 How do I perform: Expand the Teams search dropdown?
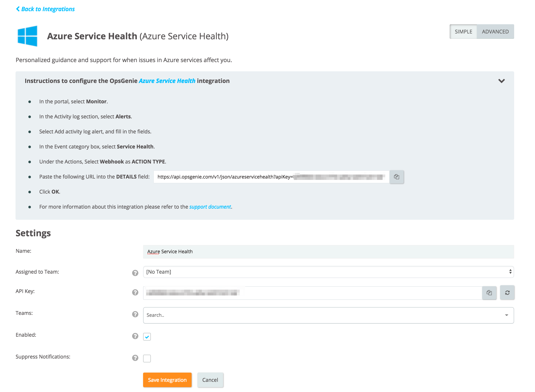point(506,315)
